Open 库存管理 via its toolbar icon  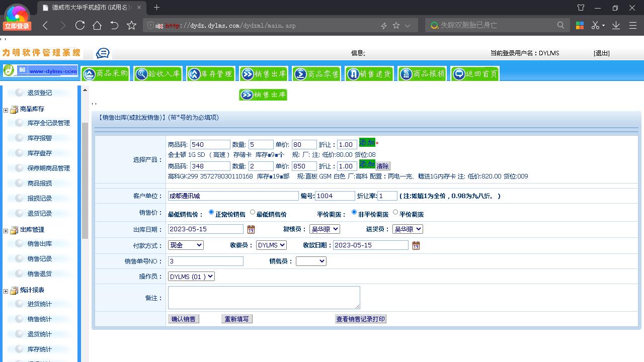pos(211,73)
